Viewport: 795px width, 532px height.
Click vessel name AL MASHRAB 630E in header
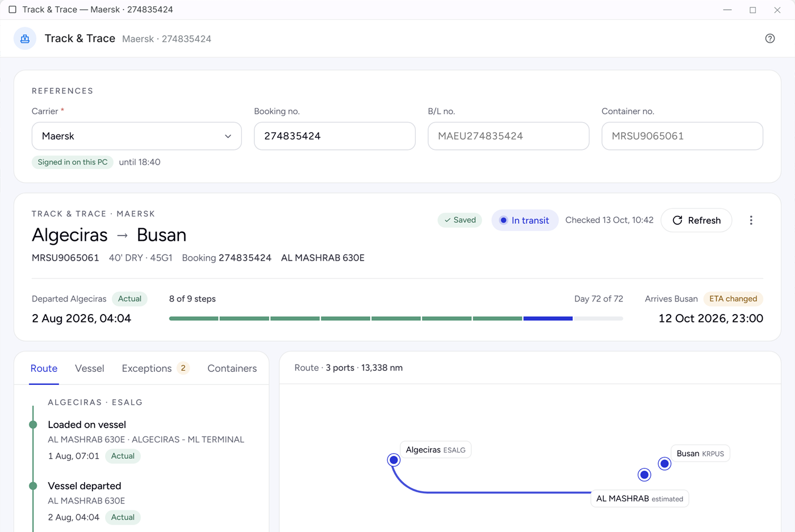coord(323,258)
